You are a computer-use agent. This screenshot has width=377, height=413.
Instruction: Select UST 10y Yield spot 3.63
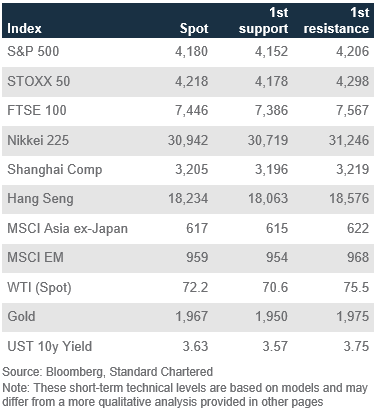click(195, 346)
